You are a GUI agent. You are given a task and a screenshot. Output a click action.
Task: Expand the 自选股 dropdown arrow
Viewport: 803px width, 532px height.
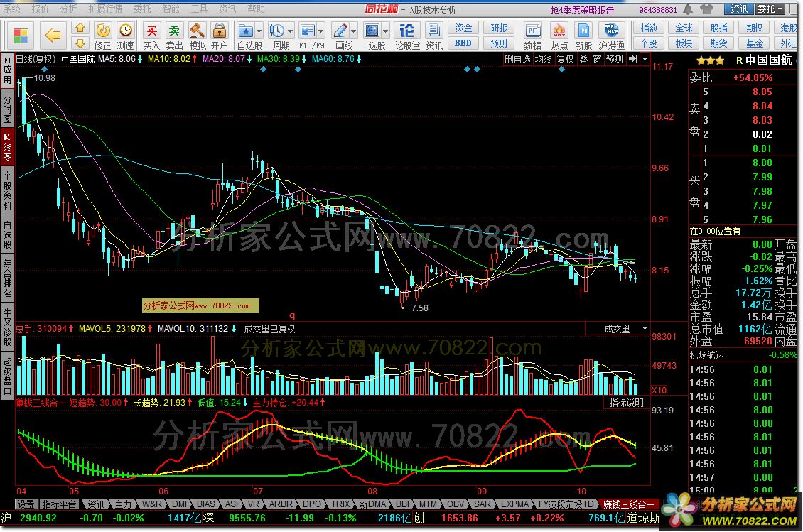259,31
